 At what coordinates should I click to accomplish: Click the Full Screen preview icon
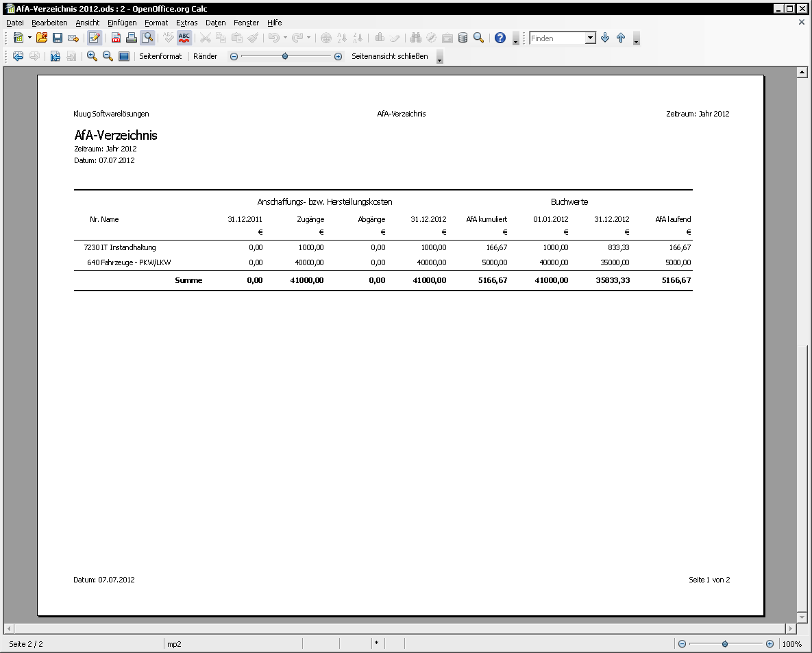124,57
